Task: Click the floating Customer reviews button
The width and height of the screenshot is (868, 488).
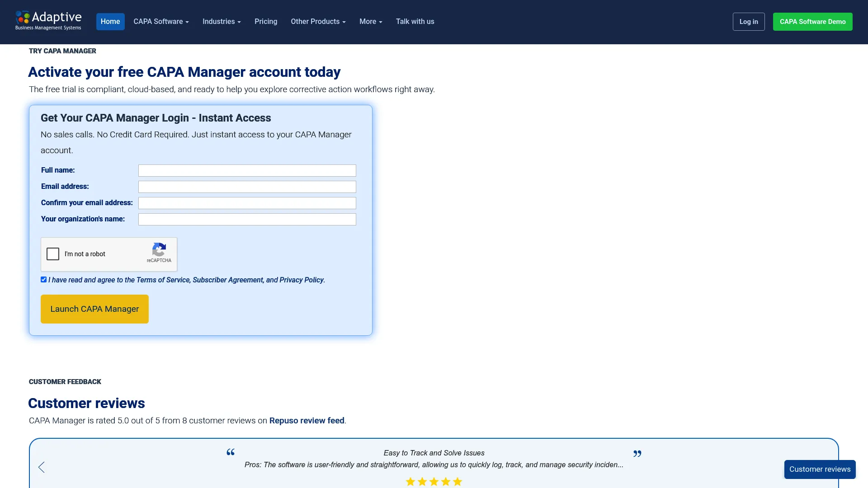Action: point(820,469)
